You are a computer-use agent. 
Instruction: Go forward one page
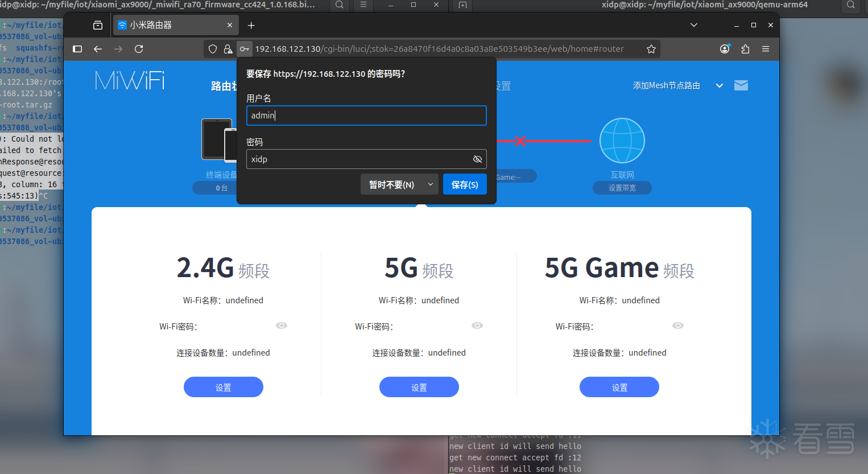coord(118,49)
